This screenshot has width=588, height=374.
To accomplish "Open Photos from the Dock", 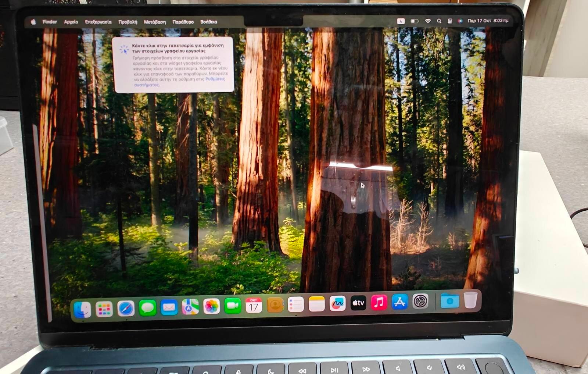I will [x=211, y=306].
